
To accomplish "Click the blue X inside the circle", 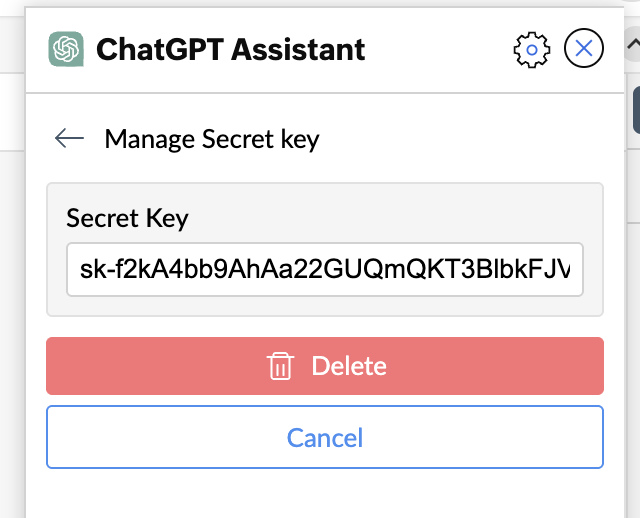I will 584,48.
